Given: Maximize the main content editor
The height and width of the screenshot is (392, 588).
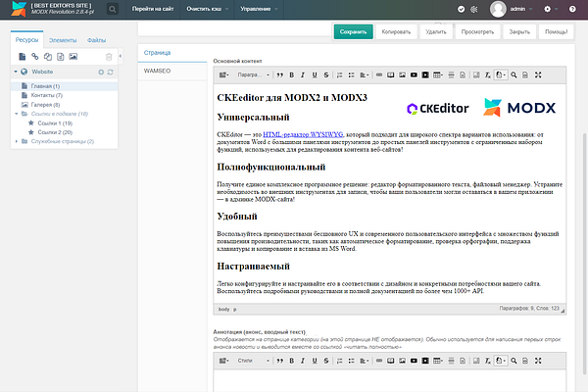Looking at the screenshot, I should pos(538,75).
